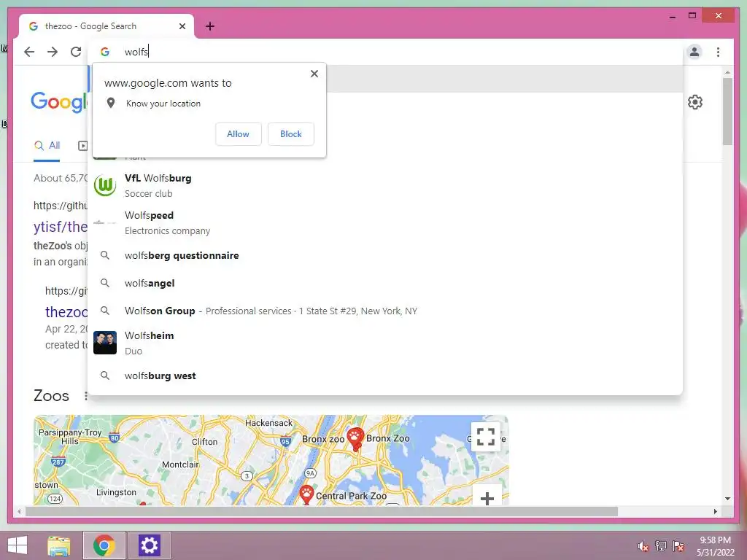Click the VfL Wolfsburg club logo

(x=105, y=186)
